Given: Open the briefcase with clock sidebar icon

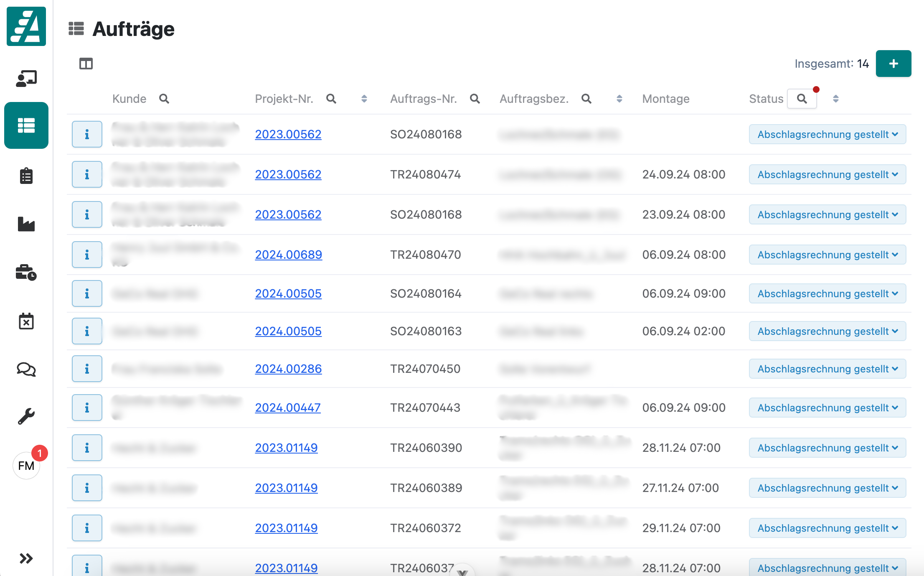Looking at the screenshot, I should tap(26, 273).
